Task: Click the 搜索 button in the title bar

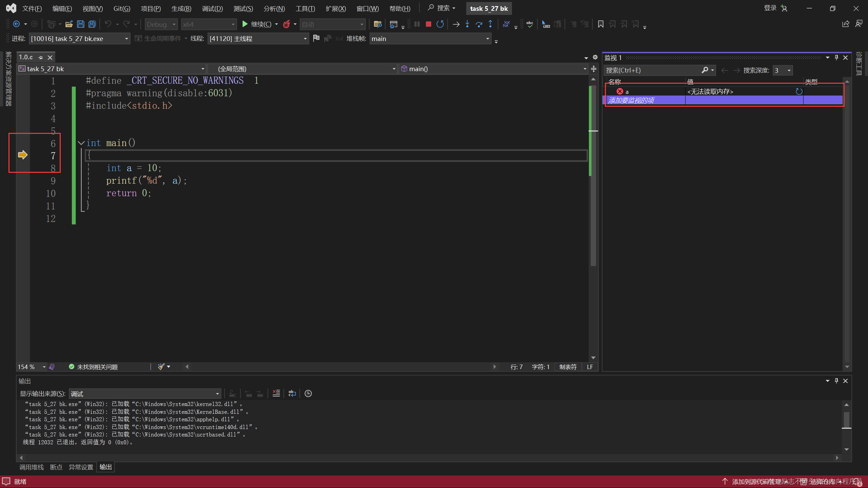Action: pos(441,8)
